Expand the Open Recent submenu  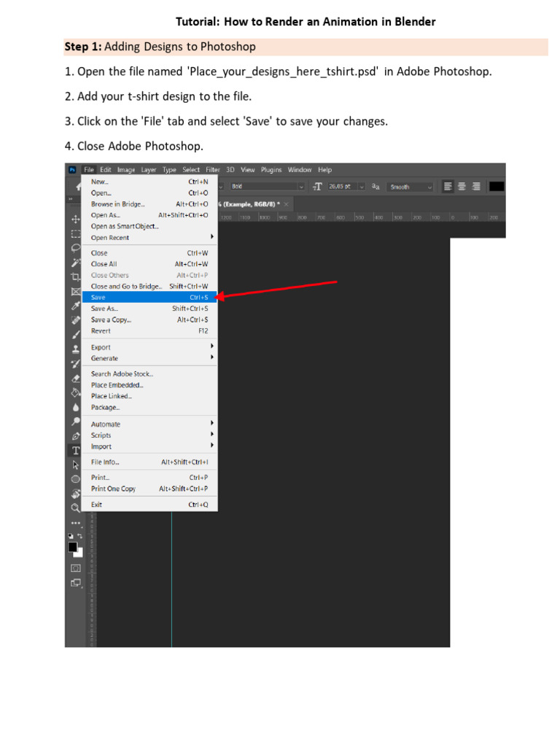pos(149,237)
